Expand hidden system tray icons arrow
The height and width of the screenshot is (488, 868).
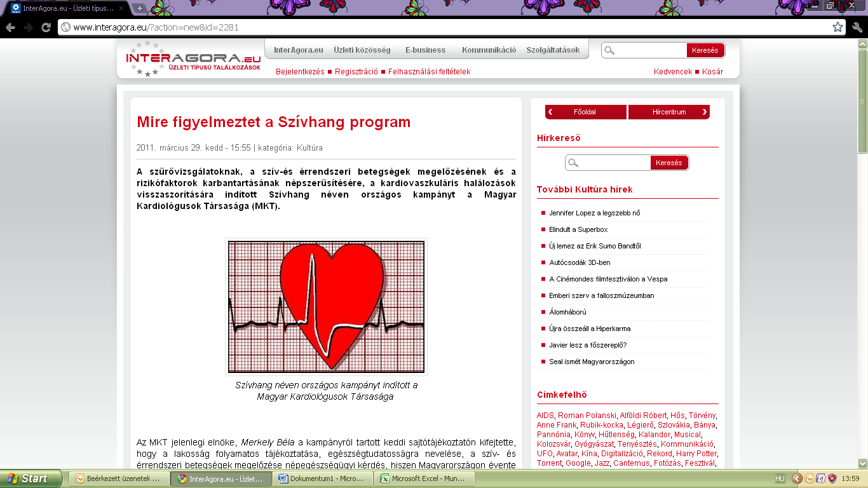pyautogui.click(x=797, y=478)
